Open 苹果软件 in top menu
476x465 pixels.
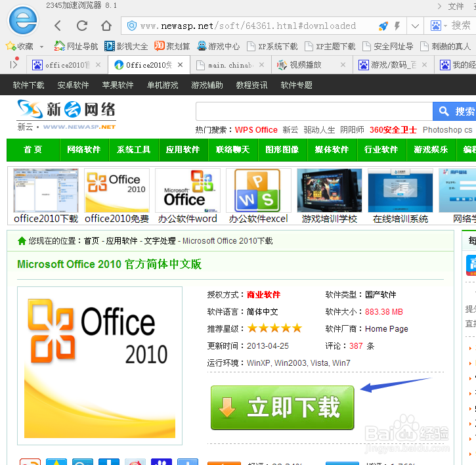tap(118, 85)
